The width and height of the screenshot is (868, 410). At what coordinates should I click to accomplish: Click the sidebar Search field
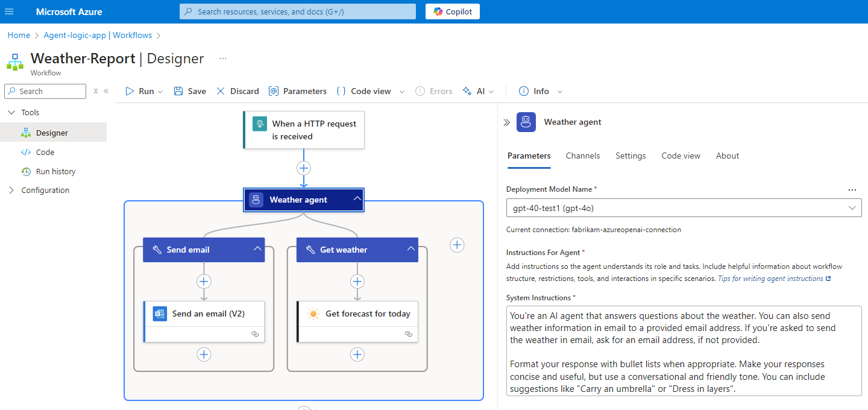click(45, 91)
